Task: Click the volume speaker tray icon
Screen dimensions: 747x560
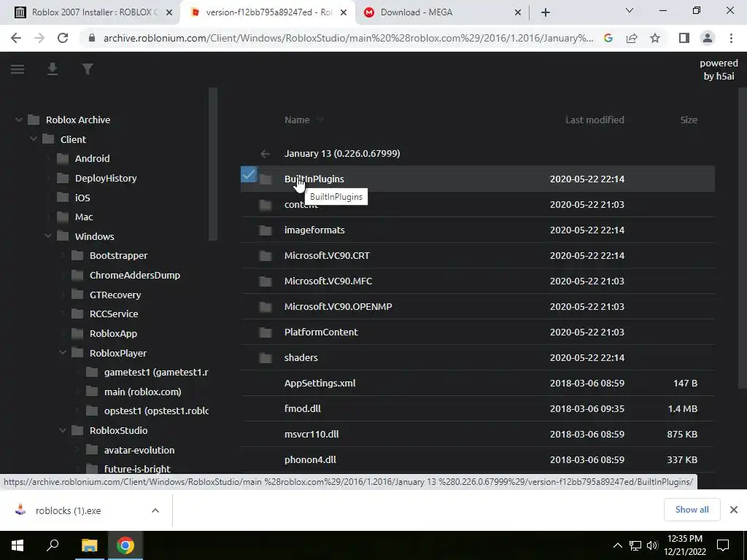Action: (x=652, y=545)
